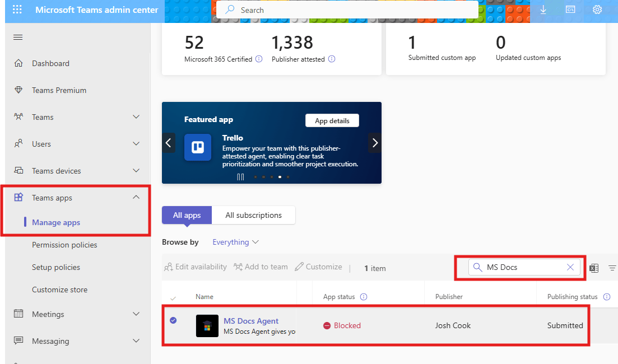Select the first carousel dot indicator
618x364 pixels.
pos(255,177)
